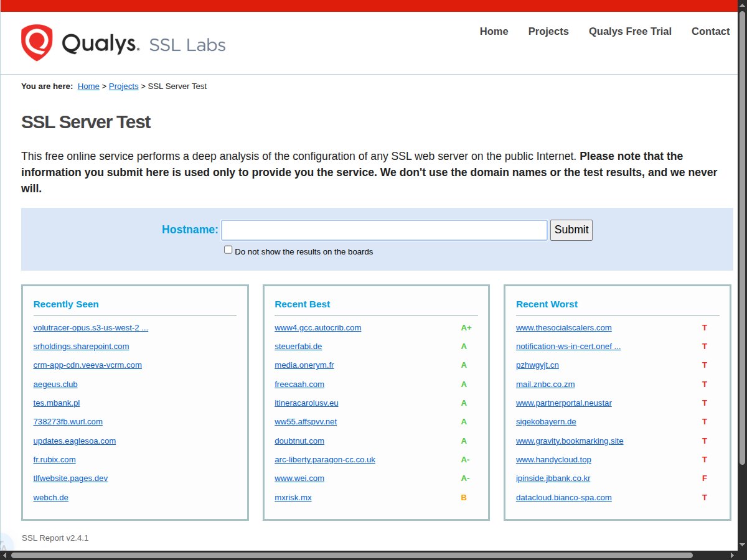Open the Home menu item
The height and width of the screenshot is (560, 747).
click(494, 32)
